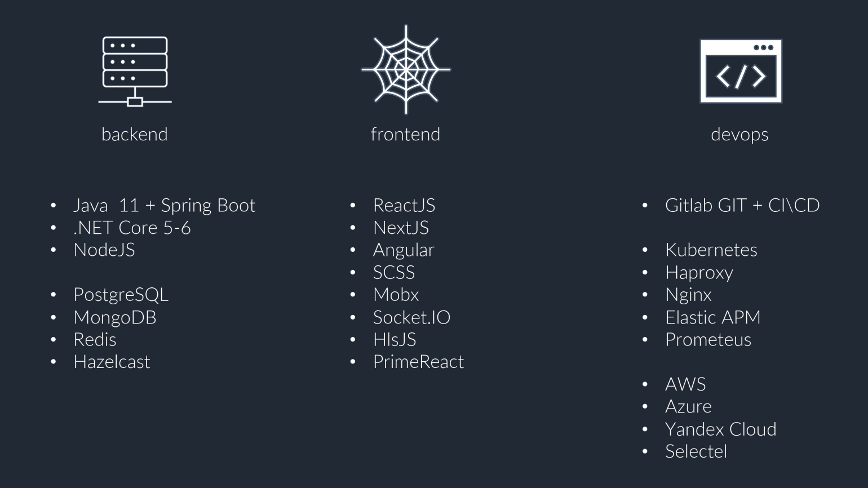This screenshot has width=868, height=488.
Task: Select the devops heading text
Action: pyautogui.click(x=739, y=135)
